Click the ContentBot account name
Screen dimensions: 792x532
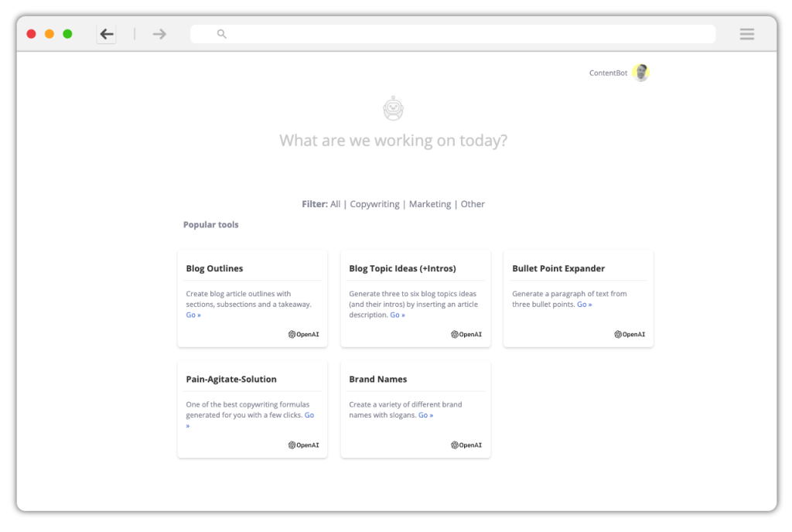click(x=608, y=73)
